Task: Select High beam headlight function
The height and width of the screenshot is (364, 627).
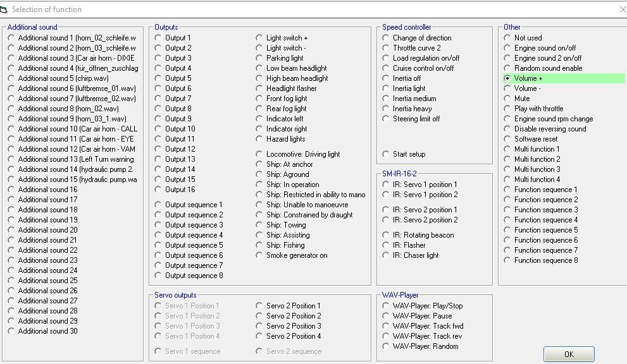Action: click(x=259, y=78)
